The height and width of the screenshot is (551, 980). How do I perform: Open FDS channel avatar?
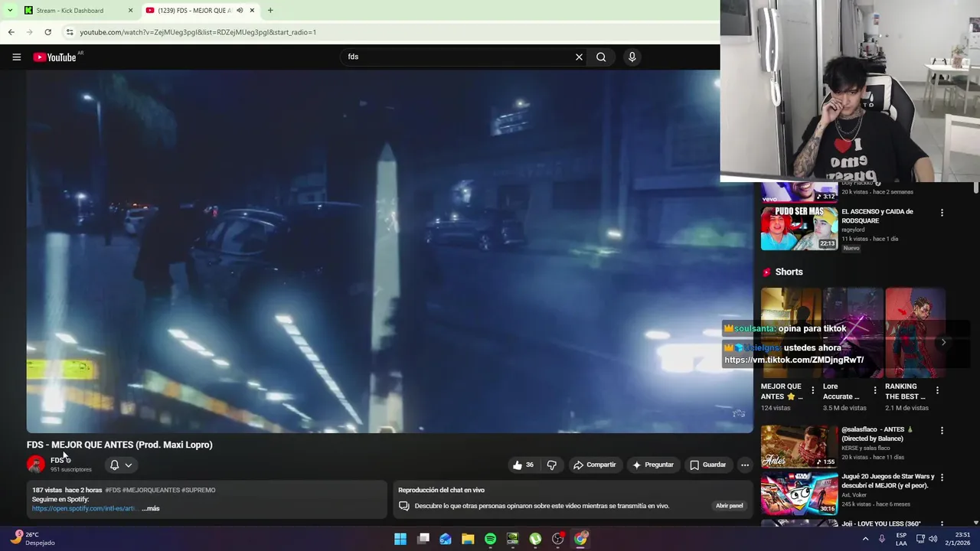point(36,464)
